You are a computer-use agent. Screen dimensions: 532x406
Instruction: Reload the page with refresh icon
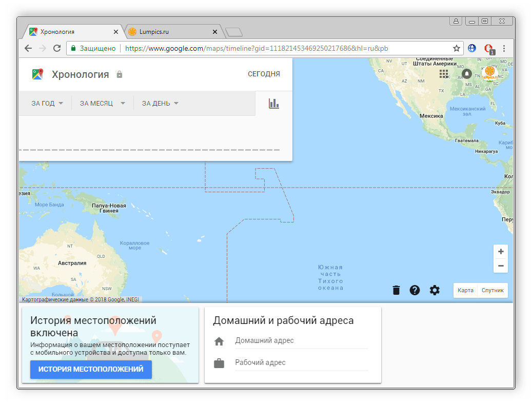(57, 48)
